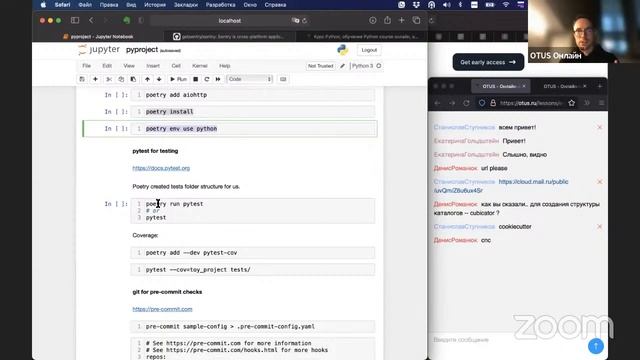Cut selected cells with the scissors icon
The width and height of the screenshot is (640, 360).
[x=109, y=79]
